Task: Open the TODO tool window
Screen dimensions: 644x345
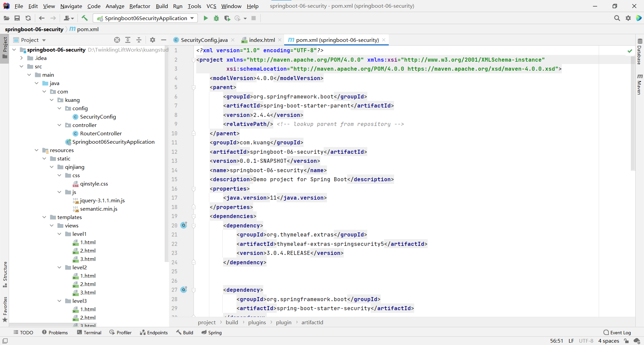Action: (x=23, y=332)
